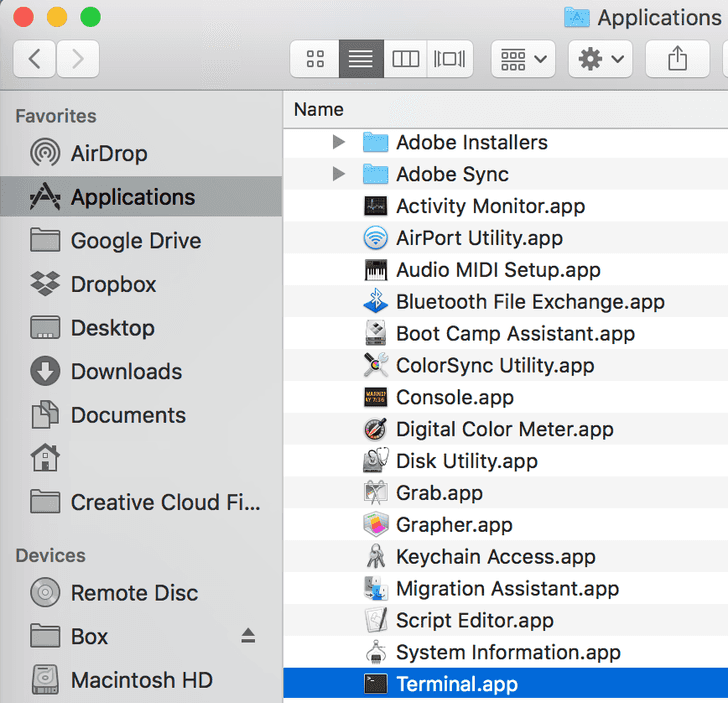Screen dimensions: 728x703
Task: Click the Share toolbar button
Action: coord(677,59)
